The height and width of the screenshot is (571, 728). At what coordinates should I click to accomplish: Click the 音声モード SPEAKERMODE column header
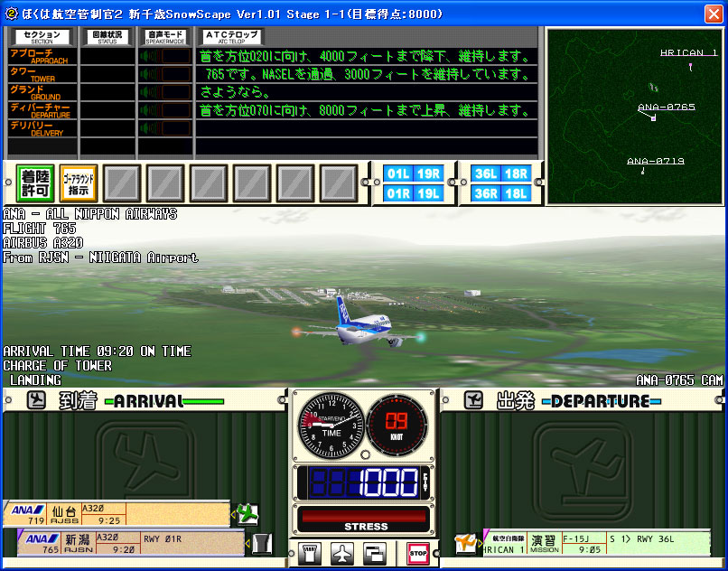[165, 37]
